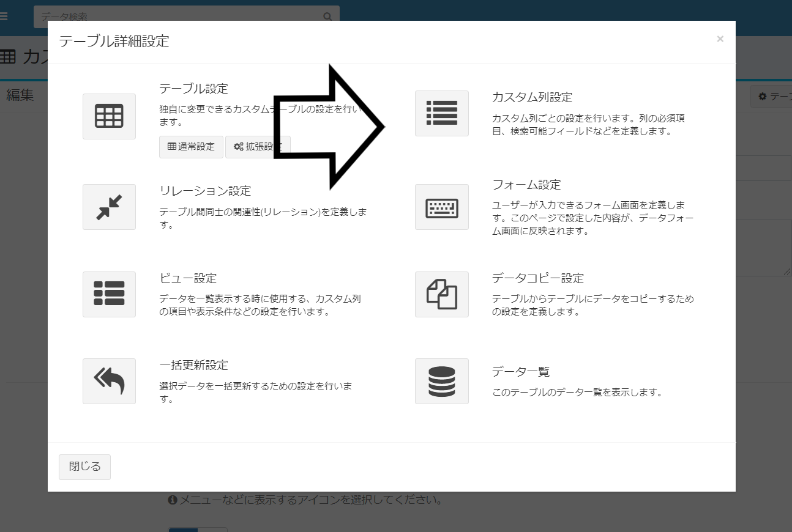Viewport: 792px width, 532px height.
Task: Toggle the hamburger menu icon
Action: coord(4,17)
